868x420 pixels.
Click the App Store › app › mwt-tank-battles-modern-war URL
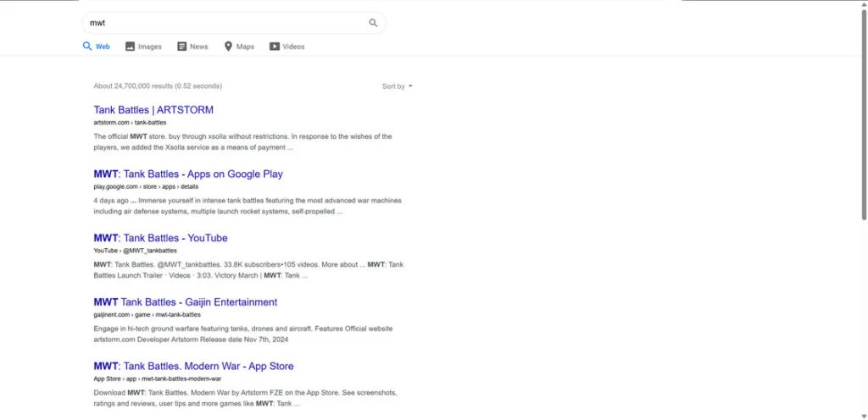click(x=157, y=379)
